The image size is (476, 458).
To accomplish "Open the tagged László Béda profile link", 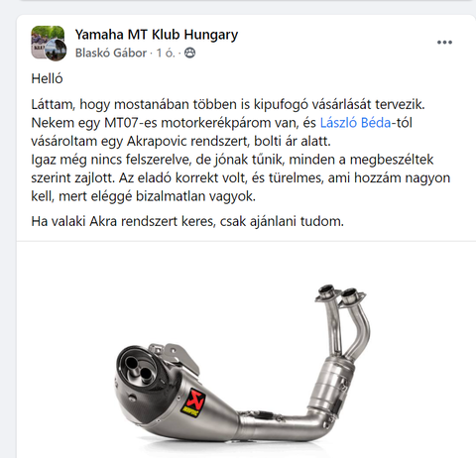I will point(355,123).
